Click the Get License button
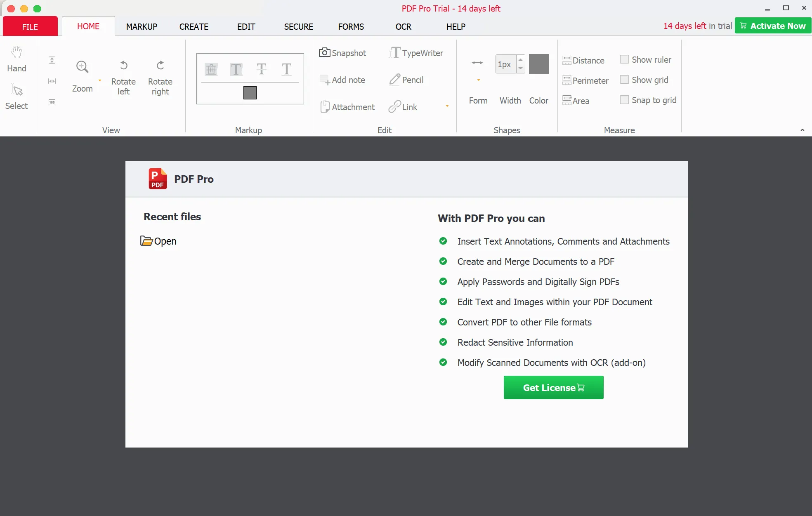812x516 pixels. pos(553,388)
